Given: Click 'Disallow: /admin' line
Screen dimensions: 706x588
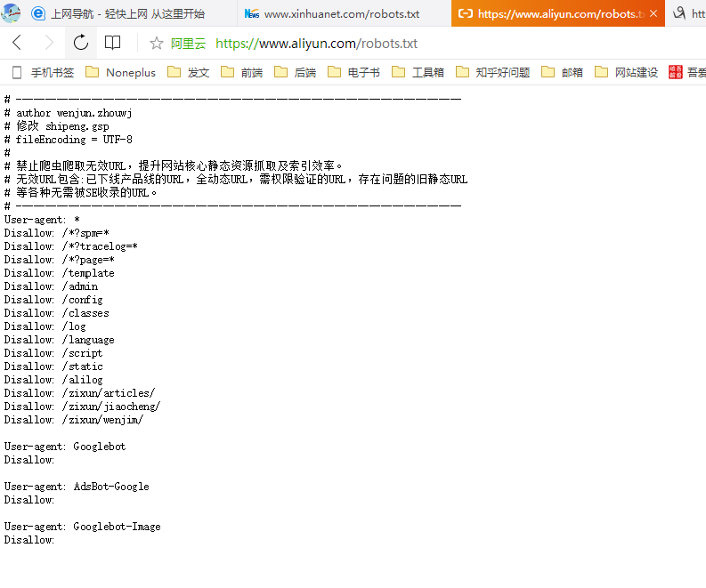Looking at the screenshot, I should click(51, 286).
